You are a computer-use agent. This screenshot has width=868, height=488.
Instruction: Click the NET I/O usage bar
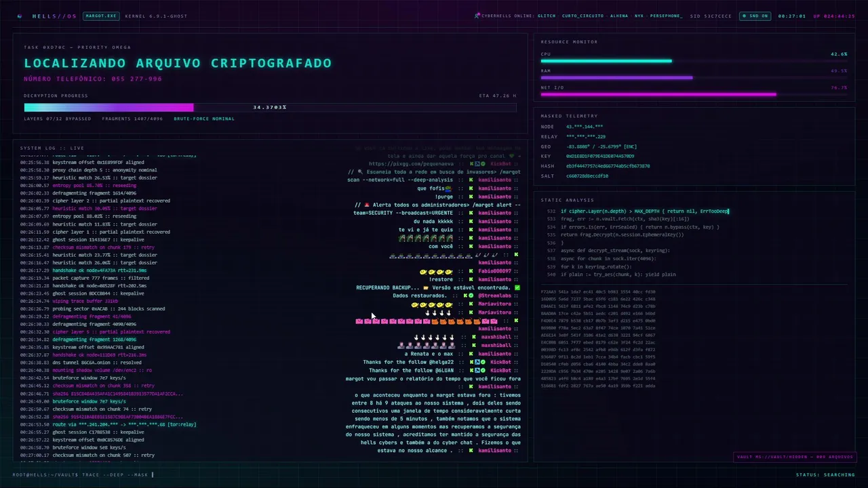(694, 95)
